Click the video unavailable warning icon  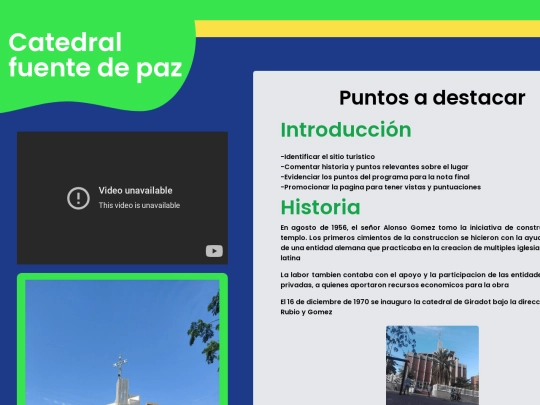point(78,198)
